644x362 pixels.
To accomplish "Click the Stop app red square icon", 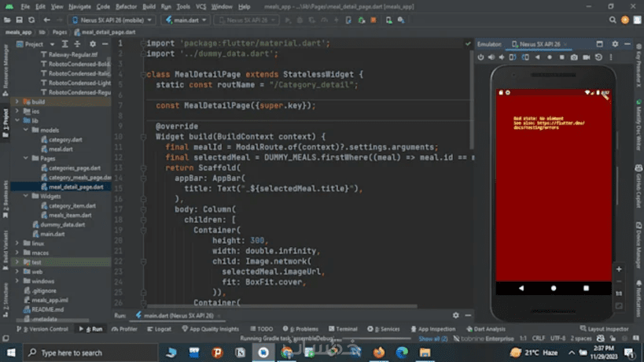I will coord(374,20).
